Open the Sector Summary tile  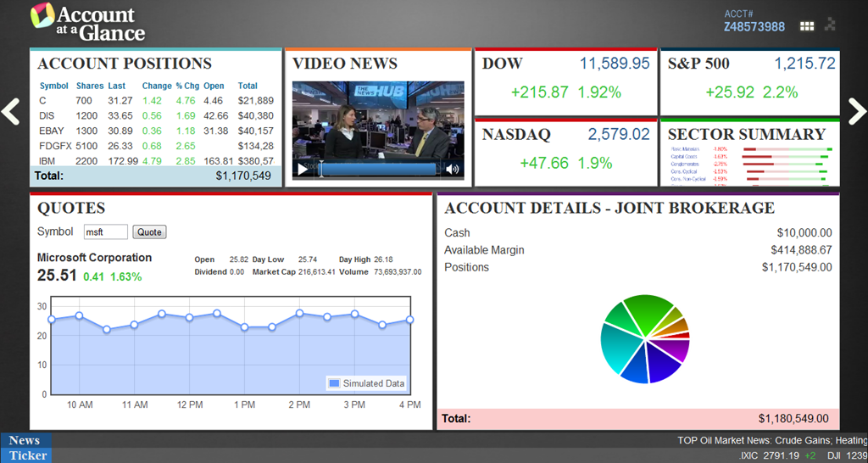(x=749, y=153)
